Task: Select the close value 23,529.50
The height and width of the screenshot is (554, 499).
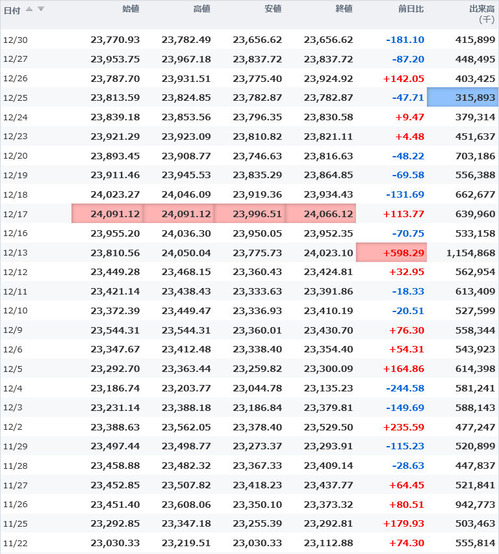Action: click(328, 427)
